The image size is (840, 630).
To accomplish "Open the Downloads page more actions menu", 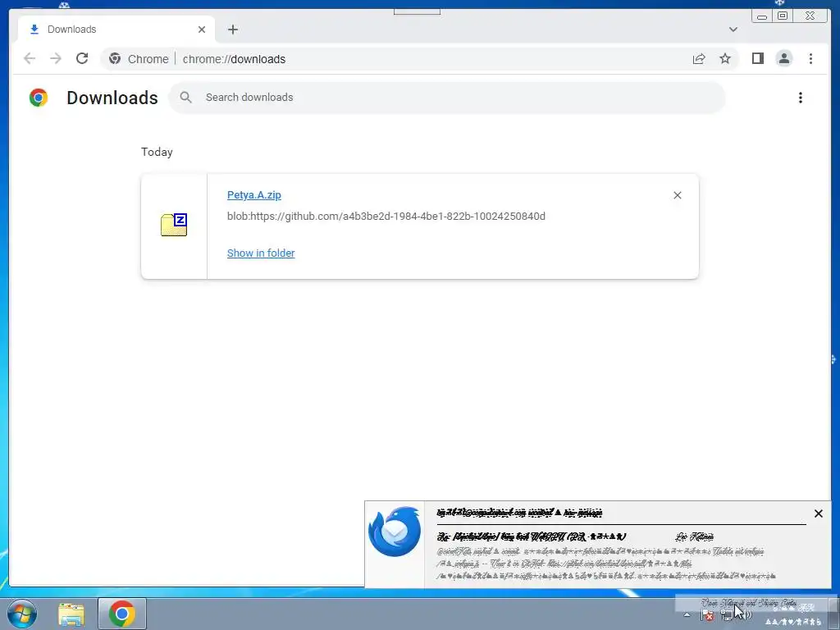I will coord(801,98).
